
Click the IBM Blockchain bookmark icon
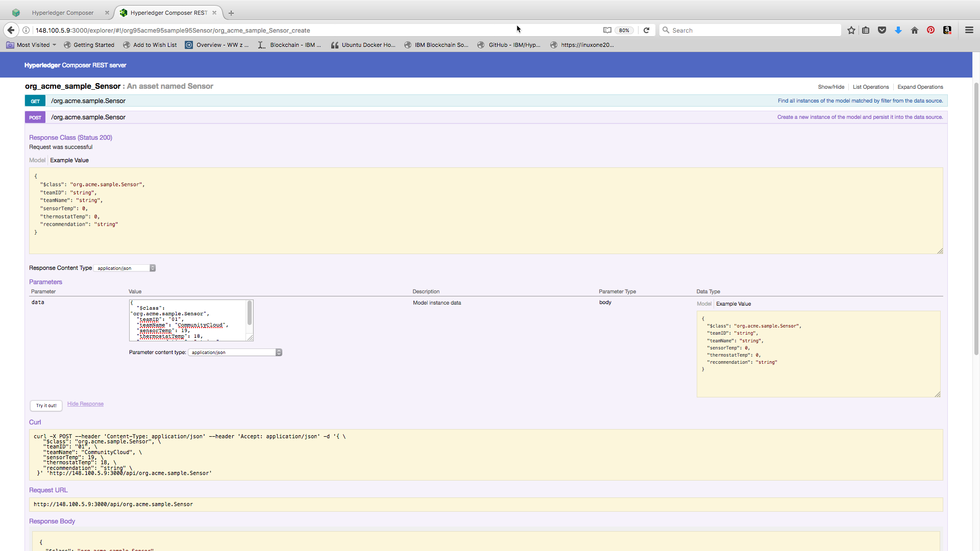coord(407,45)
